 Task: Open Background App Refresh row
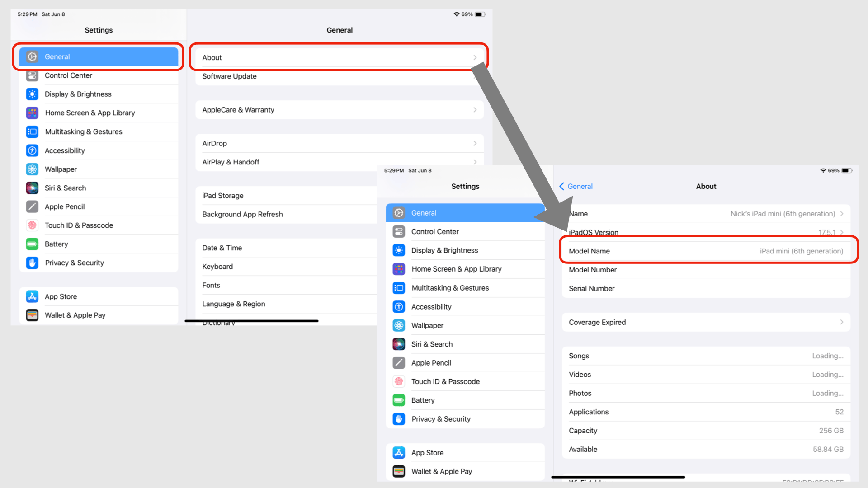pyautogui.click(x=287, y=215)
